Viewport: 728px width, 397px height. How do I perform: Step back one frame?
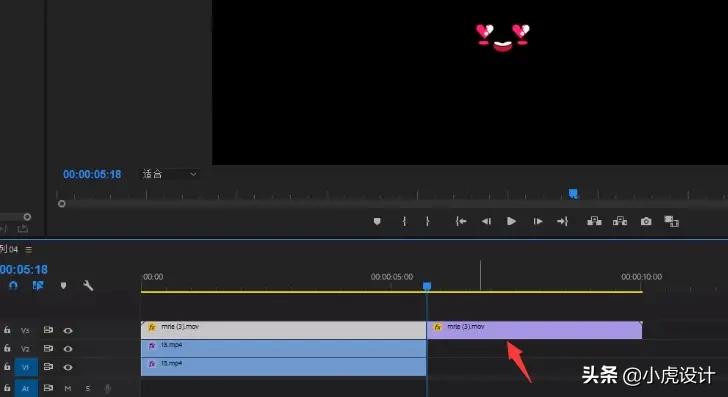tap(486, 221)
